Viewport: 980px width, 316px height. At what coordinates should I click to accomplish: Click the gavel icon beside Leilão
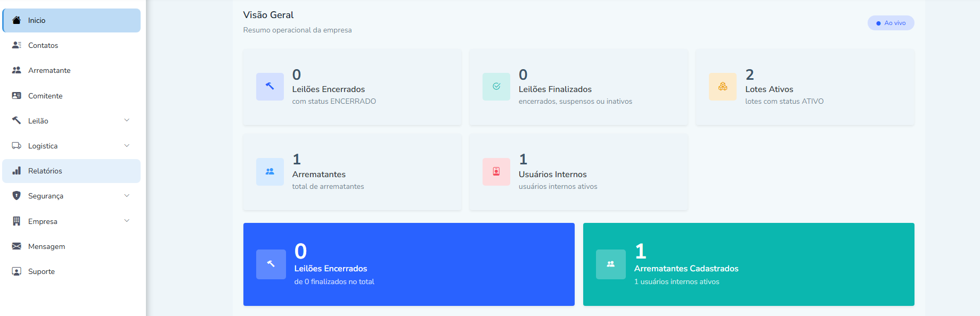(x=17, y=121)
